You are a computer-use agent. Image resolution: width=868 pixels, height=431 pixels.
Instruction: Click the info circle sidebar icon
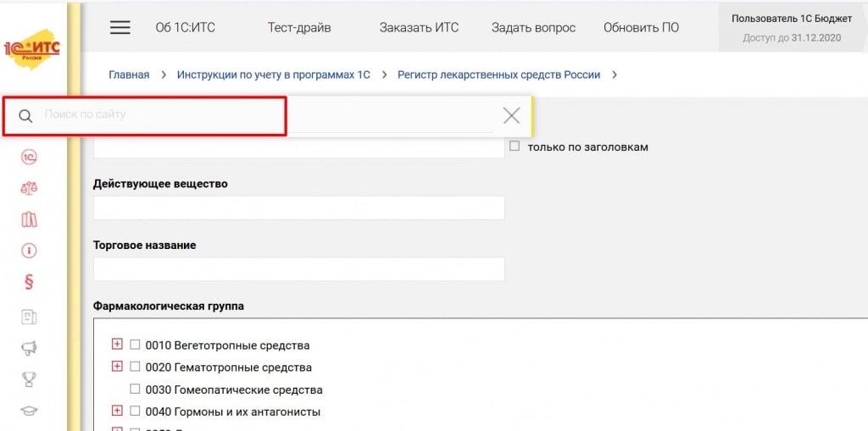click(29, 251)
